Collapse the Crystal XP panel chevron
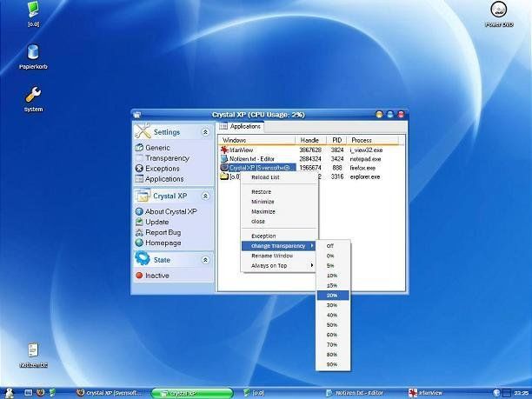The height and width of the screenshot is (399, 532). (205, 196)
